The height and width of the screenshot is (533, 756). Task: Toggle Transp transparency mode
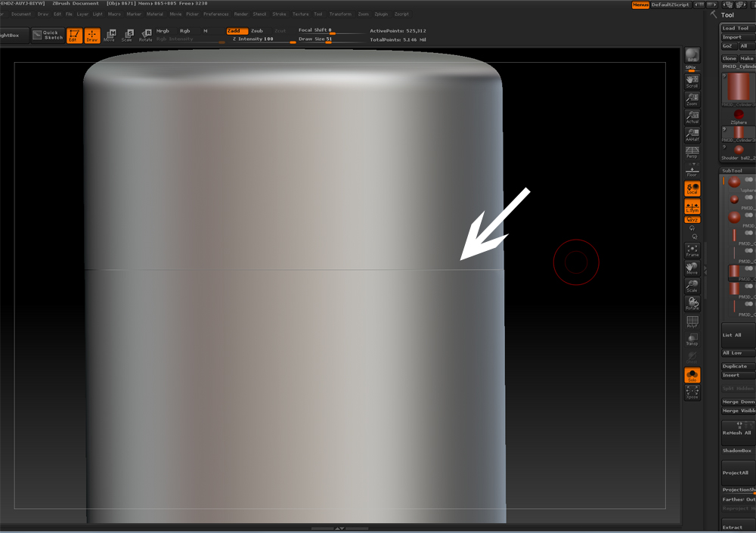tap(692, 339)
